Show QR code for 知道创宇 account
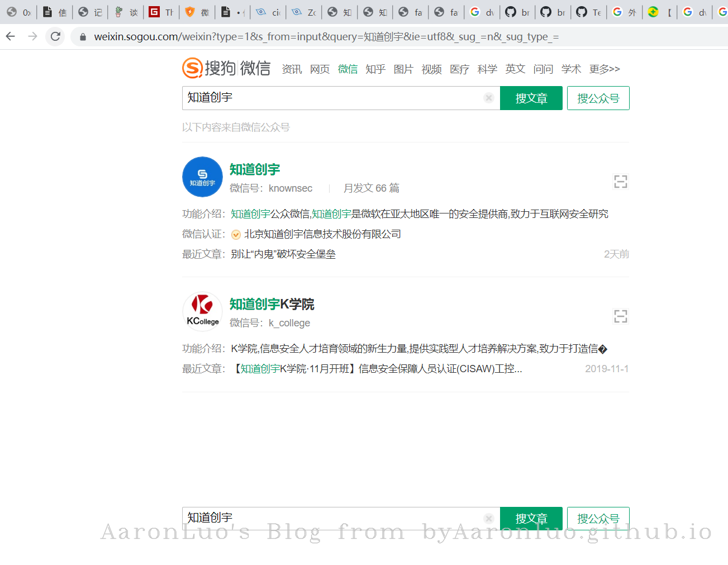The image size is (728, 565). point(620,182)
